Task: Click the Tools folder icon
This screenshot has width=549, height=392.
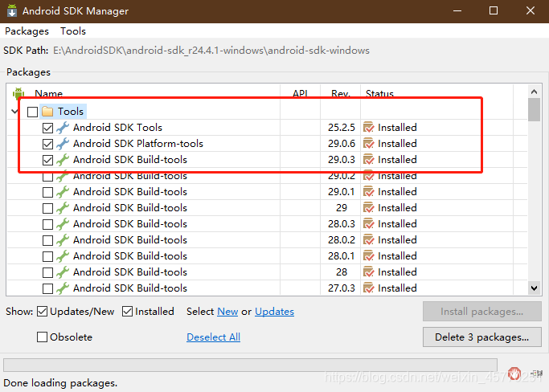Action: click(47, 112)
